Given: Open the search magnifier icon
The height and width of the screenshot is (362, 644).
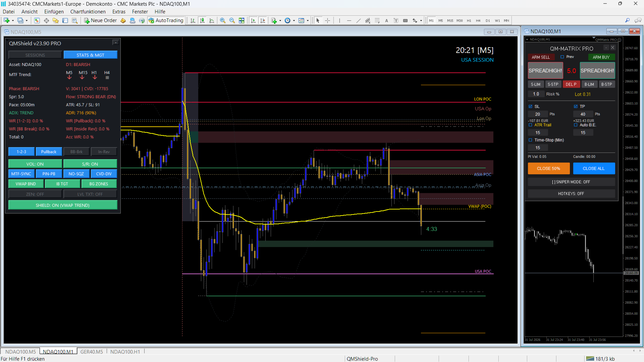Looking at the screenshot, I should pos(628,20).
